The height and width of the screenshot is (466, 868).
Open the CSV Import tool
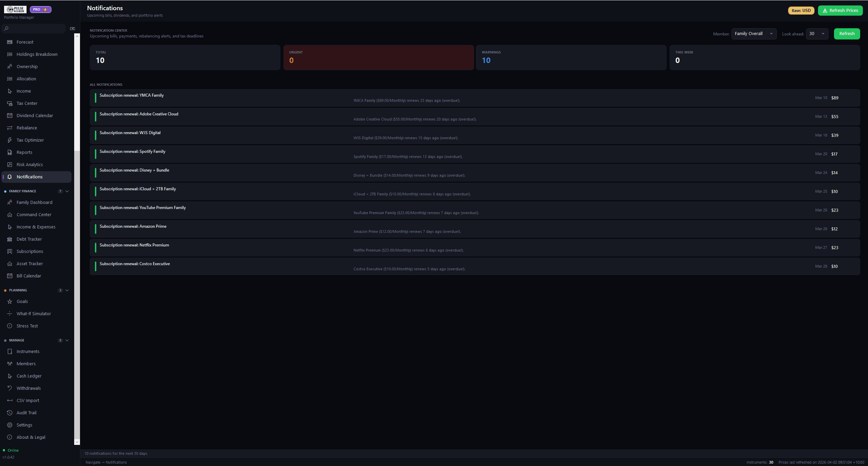(x=27, y=400)
